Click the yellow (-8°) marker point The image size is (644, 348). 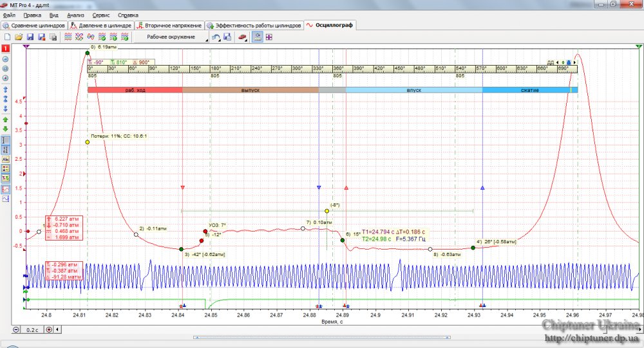pyautogui.click(x=327, y=211)
